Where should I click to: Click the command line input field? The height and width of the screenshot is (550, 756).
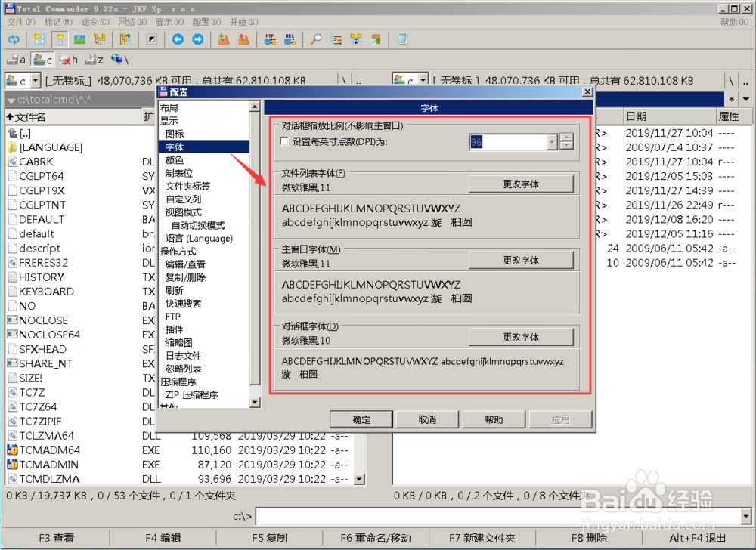coord(498,517)
